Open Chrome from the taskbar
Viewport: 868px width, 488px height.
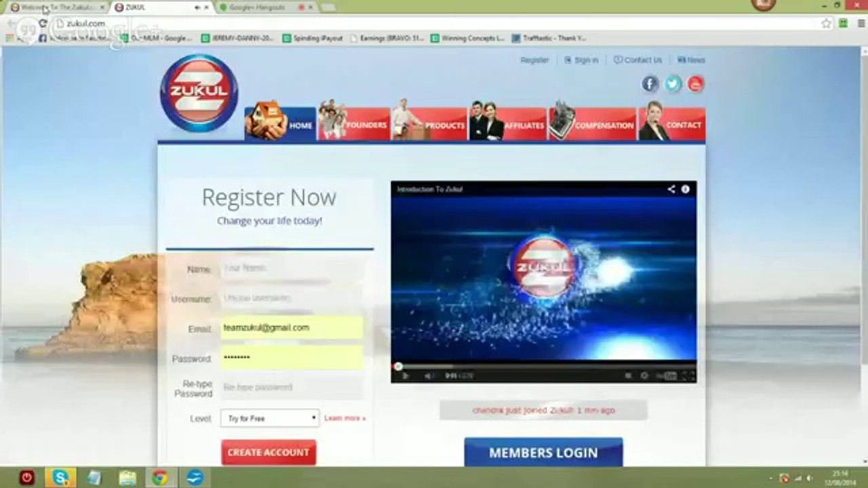(160, 478)
